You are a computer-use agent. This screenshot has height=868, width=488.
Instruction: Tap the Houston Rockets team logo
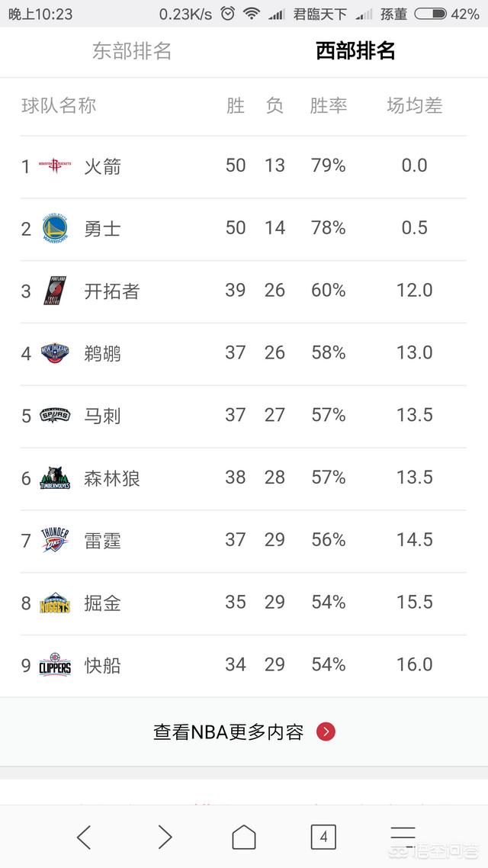(55, 166)
